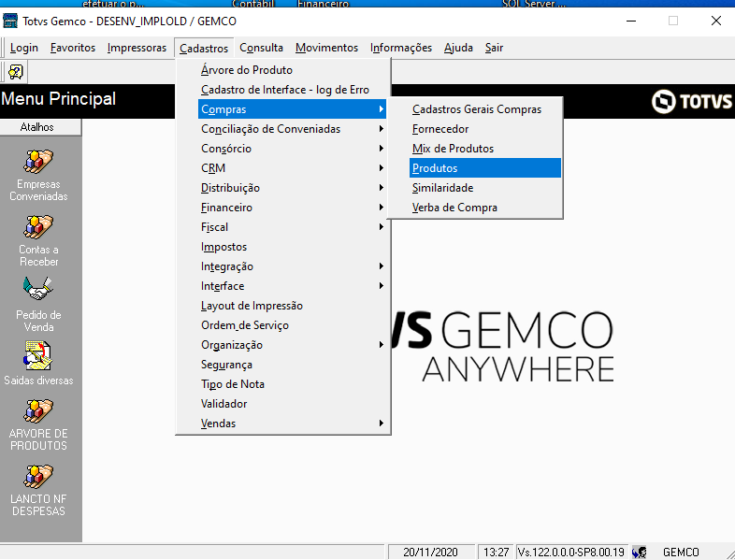Click the TOTVS logo in the header
This screenshot has height=560, width=735.
coord(692,101)
